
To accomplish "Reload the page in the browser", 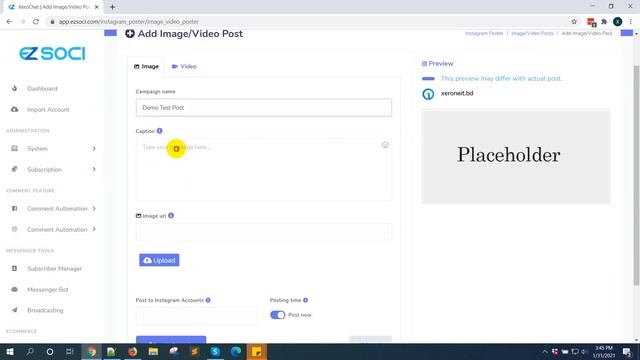I will click(x=36, y=22).
